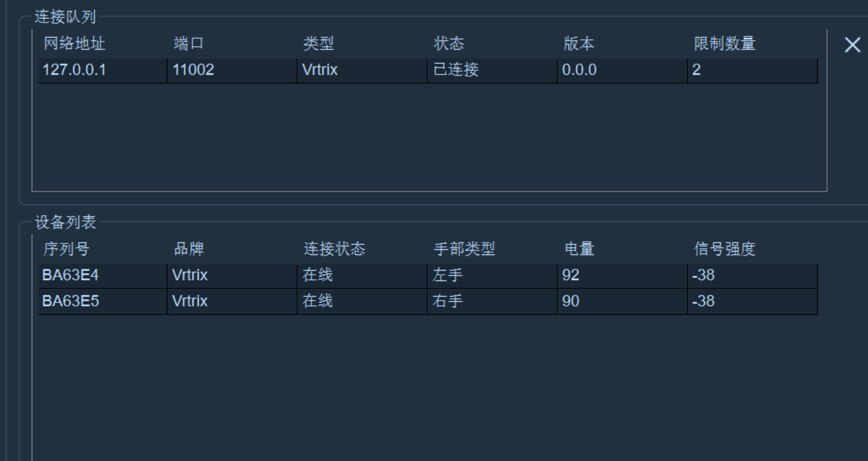Click the 信号强度 column header
The width and height of the screenshot is (868, 461).
pos(724,249)
